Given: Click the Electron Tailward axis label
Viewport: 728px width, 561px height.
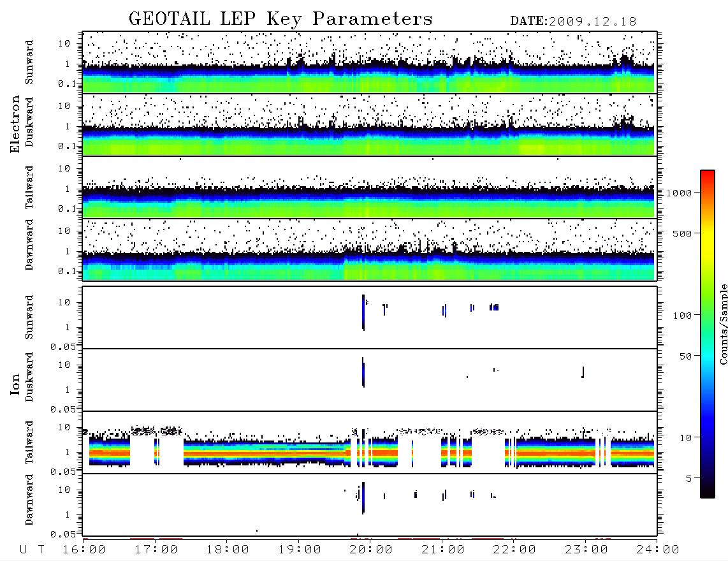Looking at the screenshot, I should (29, 187).
